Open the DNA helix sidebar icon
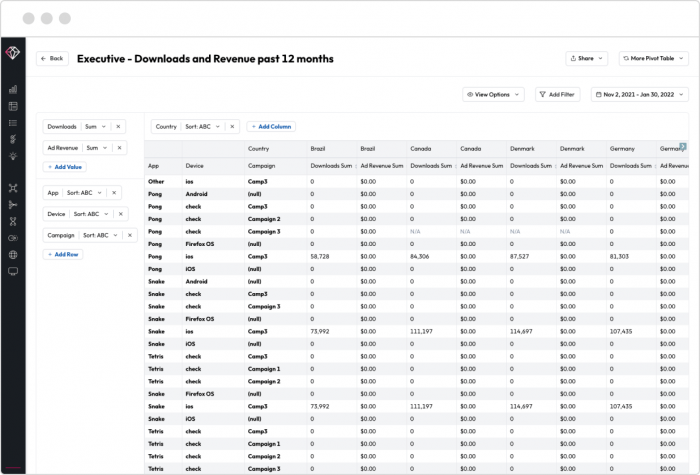 [x=13, y=221]
